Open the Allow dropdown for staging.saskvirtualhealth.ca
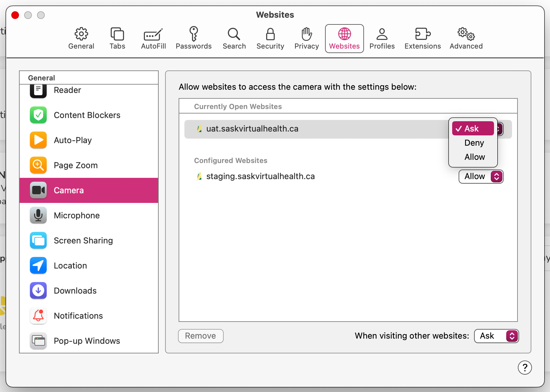 pyautogui.click(x=481, y=177)
